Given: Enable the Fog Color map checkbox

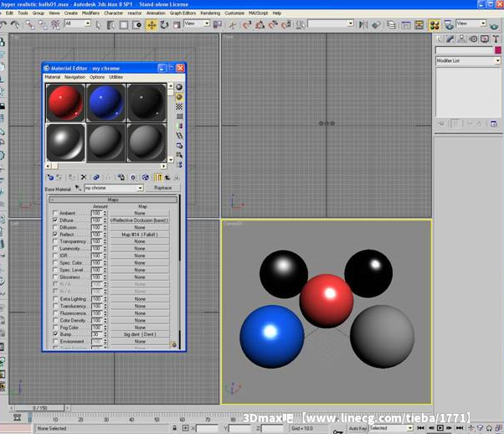Looking at the screenshot, I should [x=55, y=328].
